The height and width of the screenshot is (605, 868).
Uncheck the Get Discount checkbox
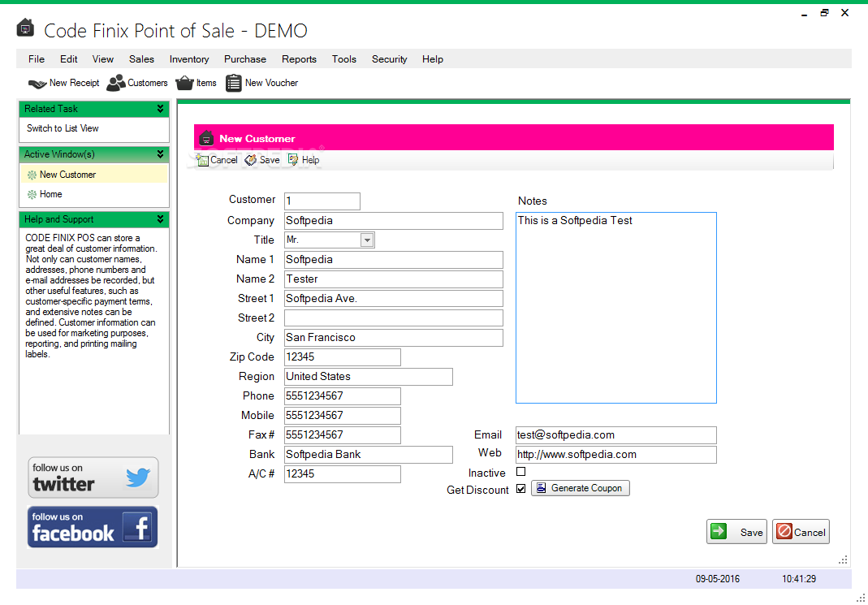(521, 489)
